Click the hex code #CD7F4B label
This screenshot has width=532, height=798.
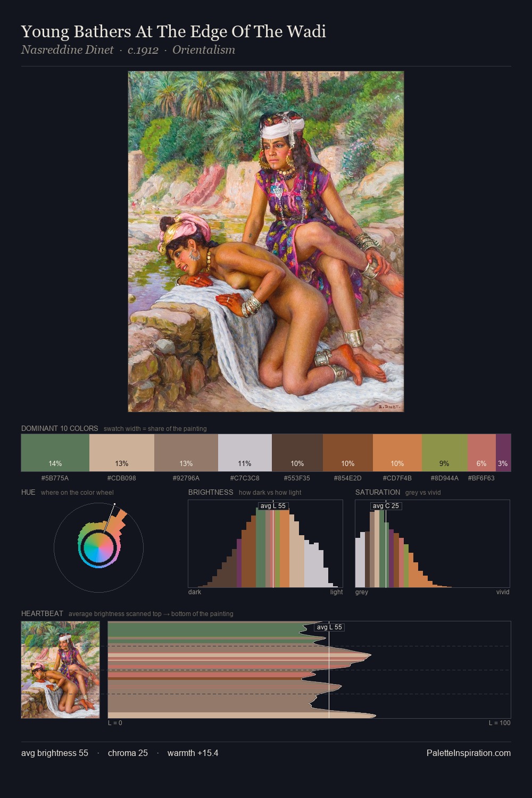point(397,478)
